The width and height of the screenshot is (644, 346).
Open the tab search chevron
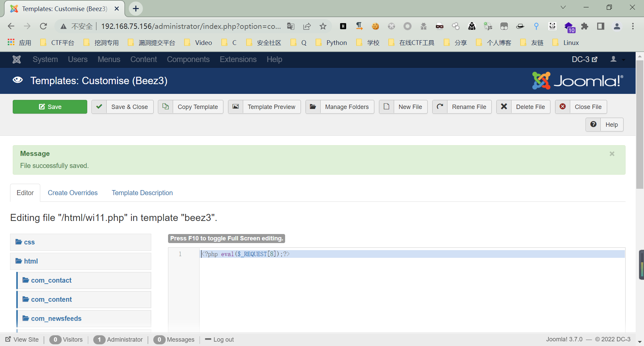[563, 7]
